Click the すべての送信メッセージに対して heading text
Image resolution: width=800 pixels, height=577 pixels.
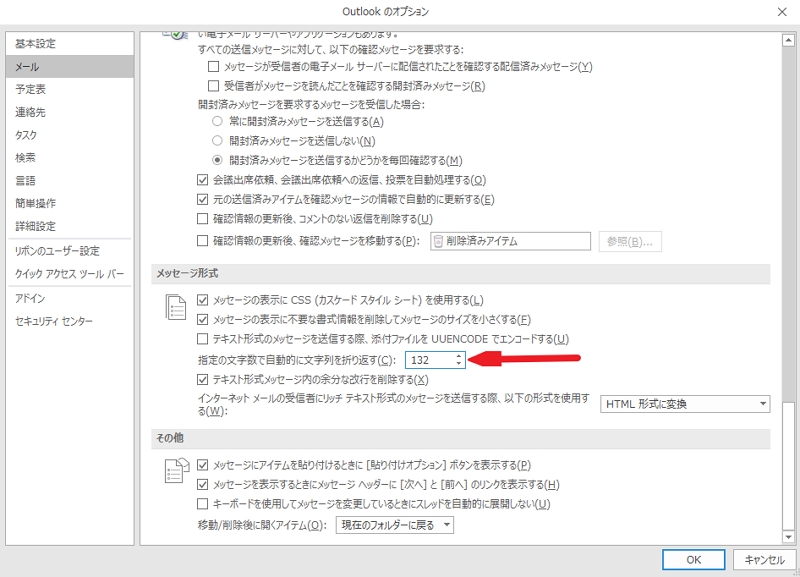coord(331,49)
